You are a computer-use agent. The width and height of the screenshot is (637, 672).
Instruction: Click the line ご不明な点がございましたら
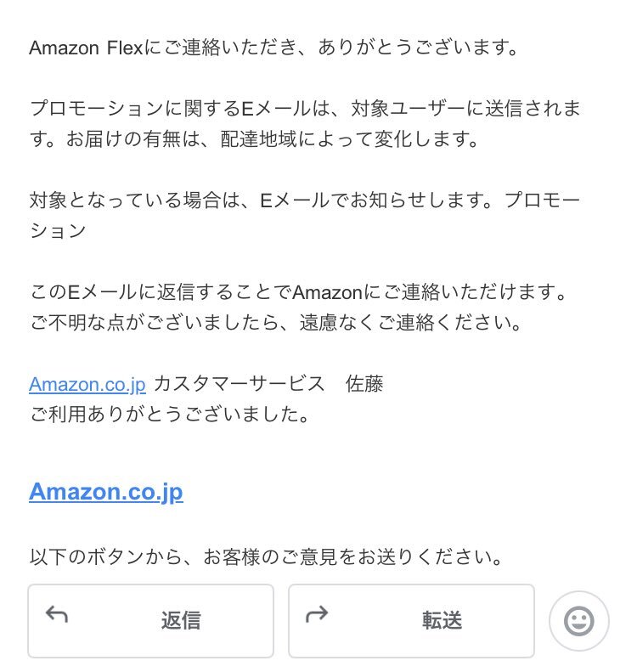(276, 322)
